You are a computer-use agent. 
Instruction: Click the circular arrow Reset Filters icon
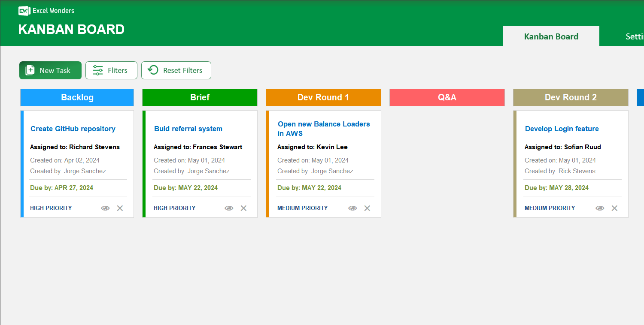click(x=153, y=70)
